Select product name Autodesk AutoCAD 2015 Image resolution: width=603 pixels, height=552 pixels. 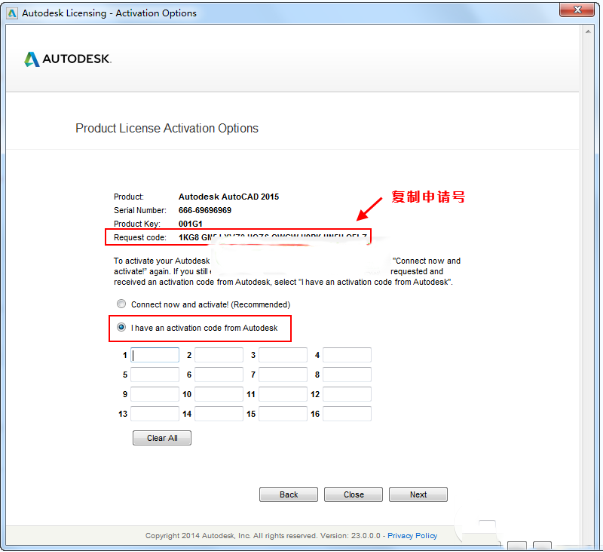point(229,197)
